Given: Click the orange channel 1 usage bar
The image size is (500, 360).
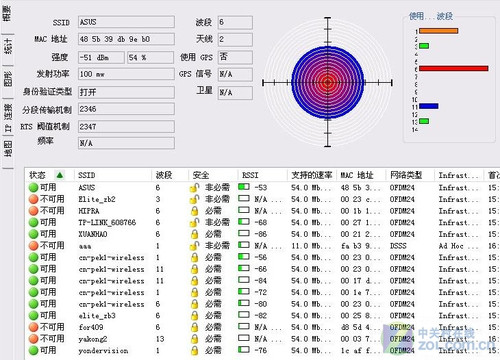Looking at the screenshot, I should pyautogui.click(x=438, y=31).
